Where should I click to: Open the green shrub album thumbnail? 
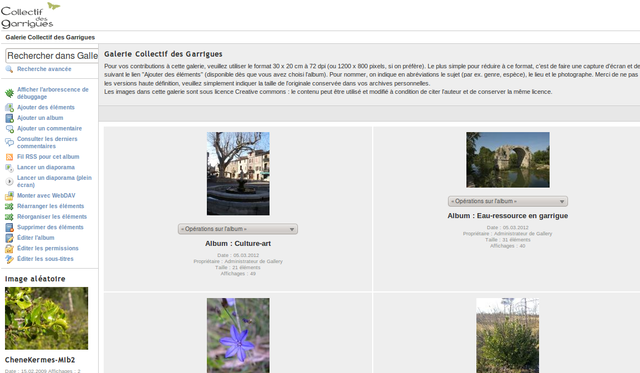[x=508, y=335]
